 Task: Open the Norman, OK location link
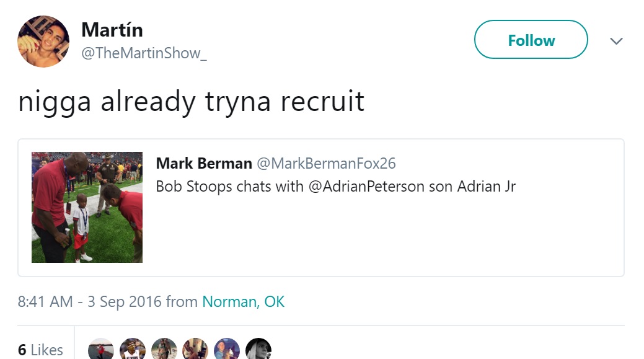(x=243, y=302)
